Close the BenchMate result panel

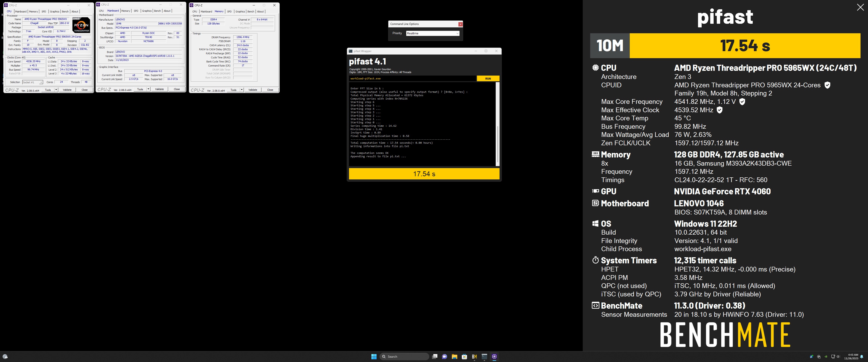coord(860,7)
